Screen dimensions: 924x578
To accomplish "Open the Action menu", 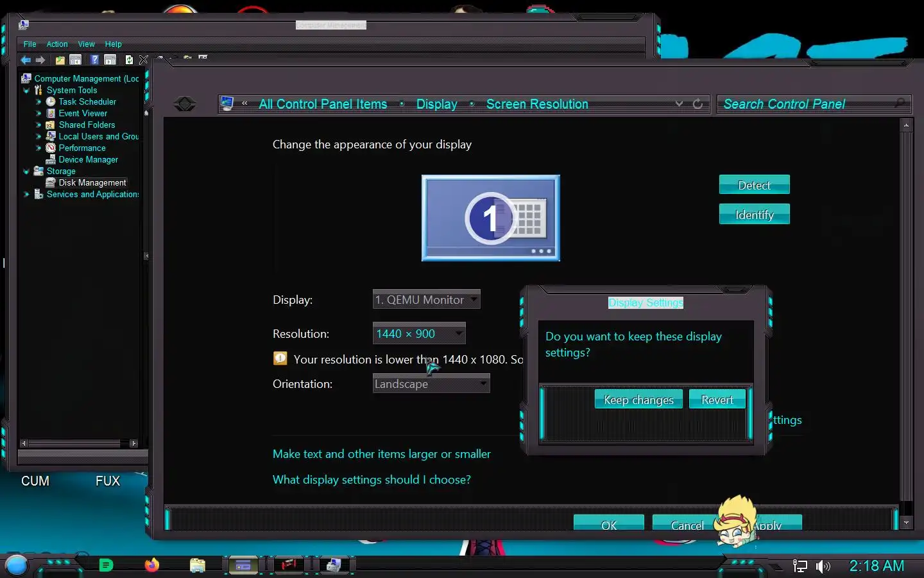I will pos(57,44).
